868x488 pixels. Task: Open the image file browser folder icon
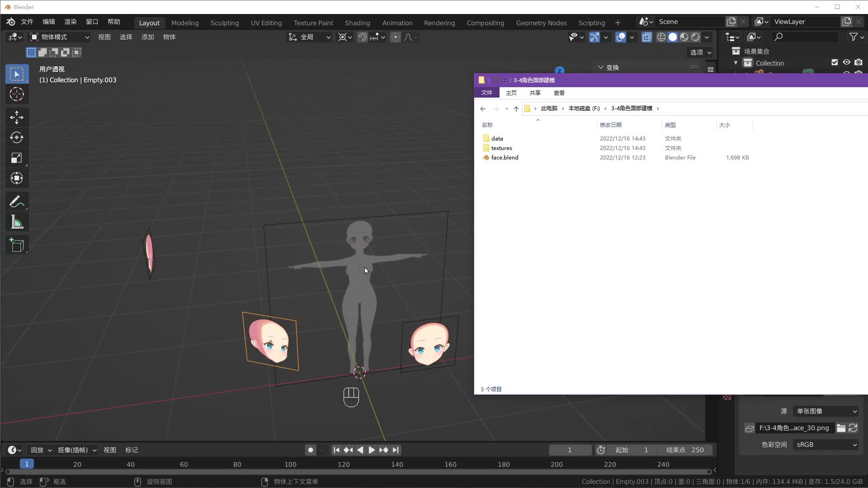coord(841,428)
